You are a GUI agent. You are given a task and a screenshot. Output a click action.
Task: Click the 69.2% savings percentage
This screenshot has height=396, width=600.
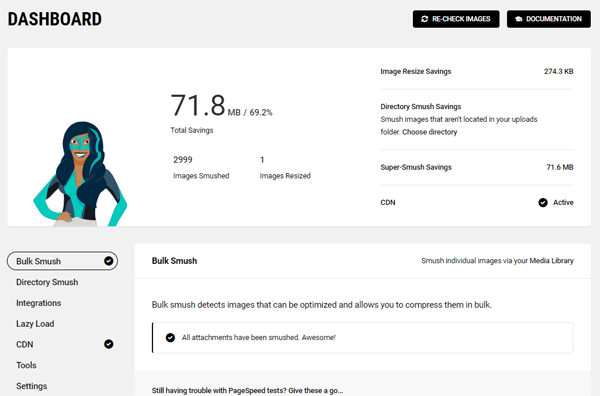coord(261,112)
